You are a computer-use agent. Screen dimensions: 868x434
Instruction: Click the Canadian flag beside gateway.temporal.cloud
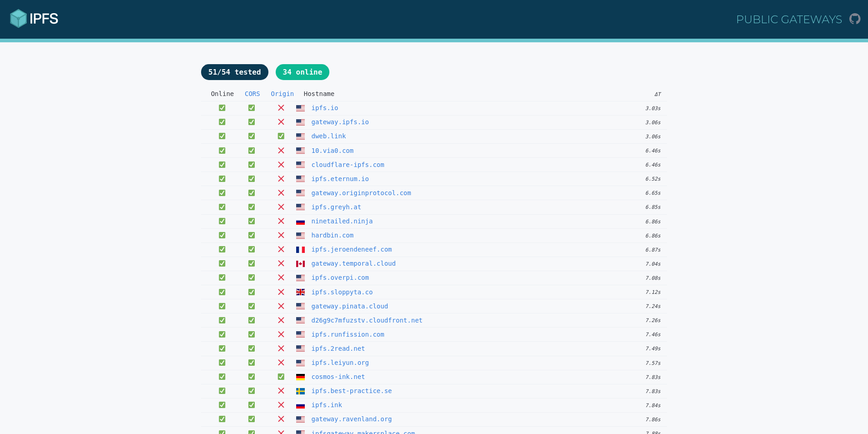point(300,264)
